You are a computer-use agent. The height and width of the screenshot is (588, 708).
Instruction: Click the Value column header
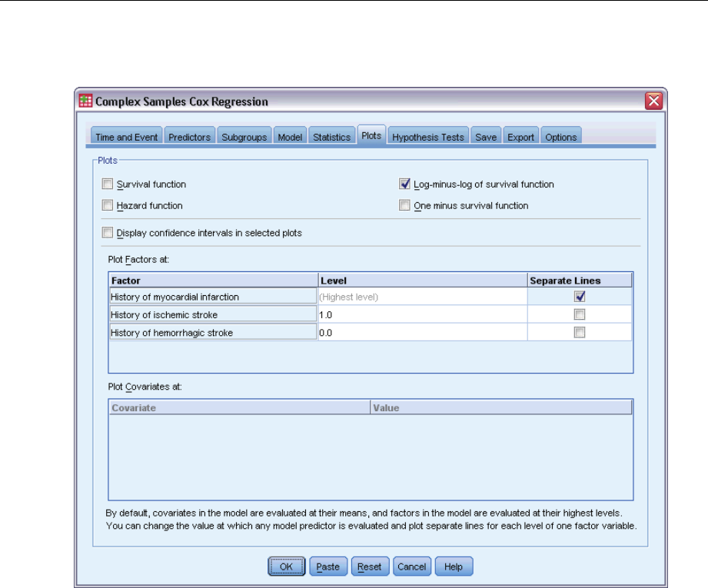pyautogui.click(x=501, y=408)
